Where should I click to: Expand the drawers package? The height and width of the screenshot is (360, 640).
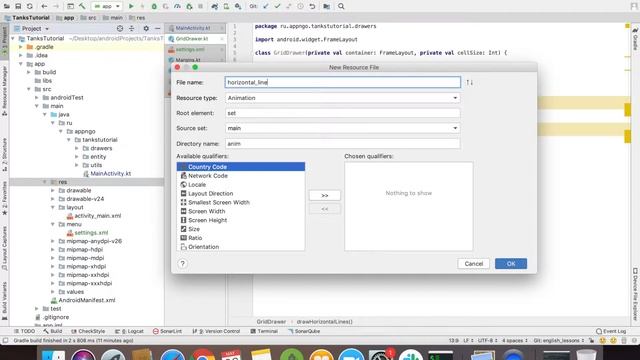coord(77,148)
